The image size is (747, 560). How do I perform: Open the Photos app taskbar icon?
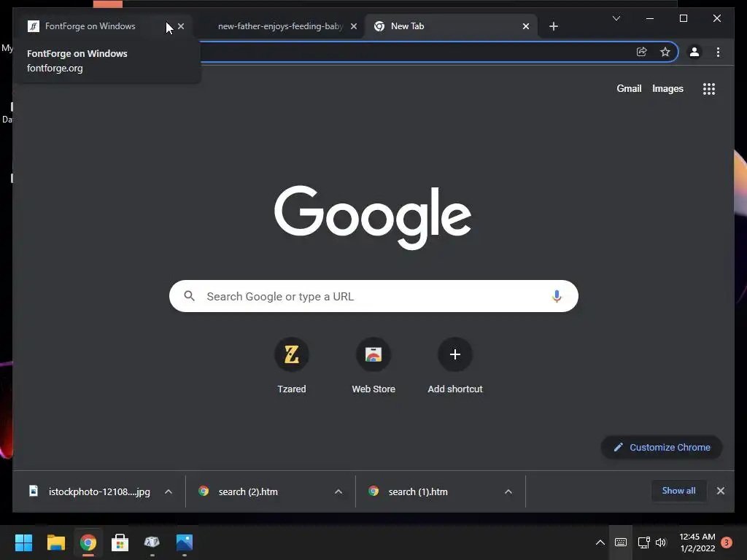185,542
